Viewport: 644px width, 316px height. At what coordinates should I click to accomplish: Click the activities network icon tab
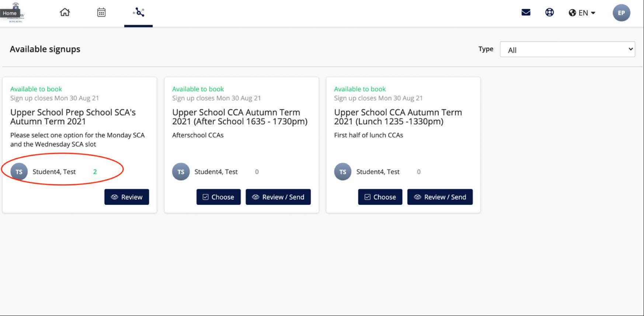click(x=139, y=12)
